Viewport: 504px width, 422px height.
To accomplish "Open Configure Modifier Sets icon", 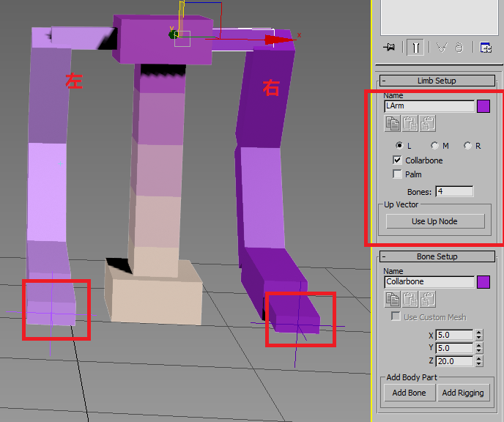I will coord(486,48).
